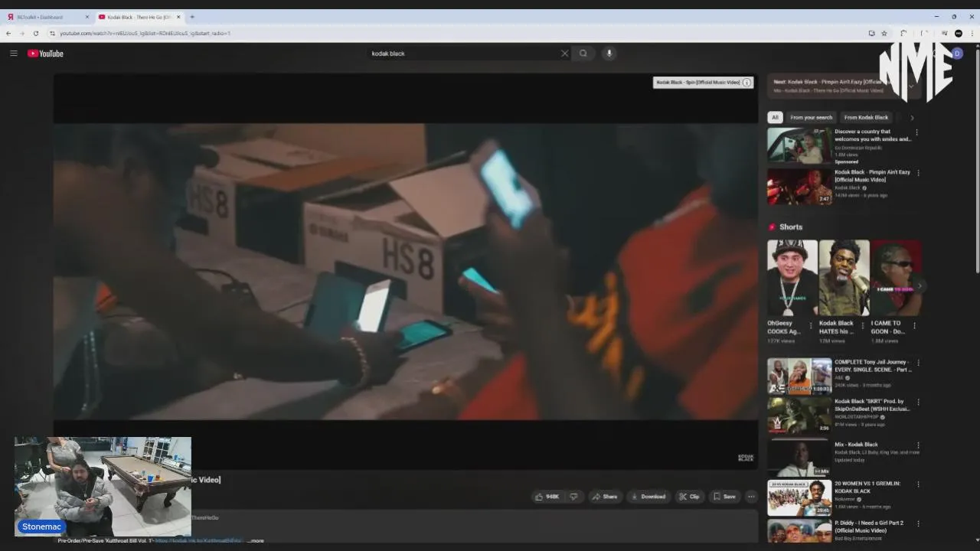
Task: Play the 'Pimpin Ain't Eazy' thumbnail
Action: [799, 187]
